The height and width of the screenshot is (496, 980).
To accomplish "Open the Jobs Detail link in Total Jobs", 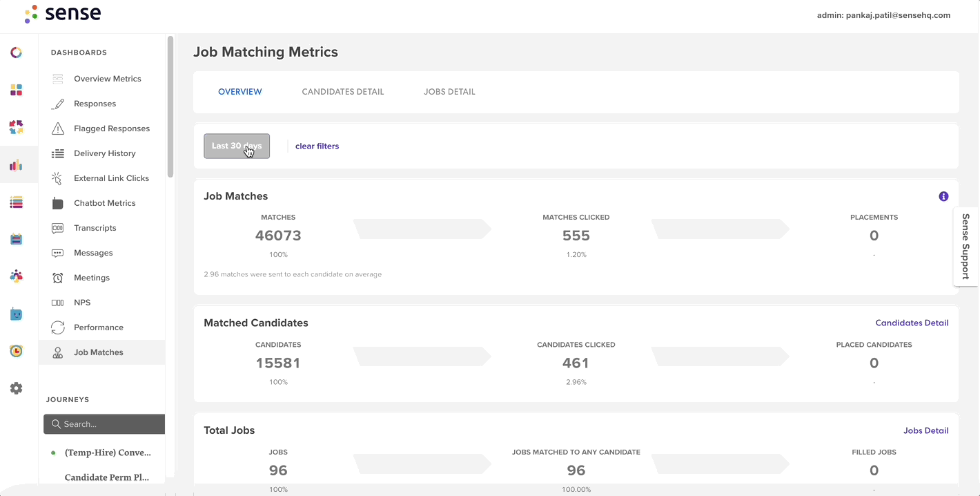I will pyautogui.click(x=925, y=430).
